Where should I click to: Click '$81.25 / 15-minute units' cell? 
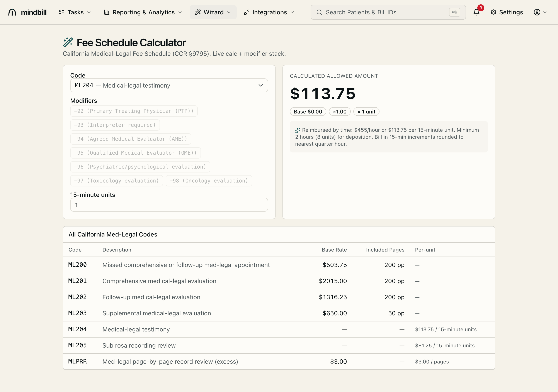pyautogui.click(x=445, y=345)
